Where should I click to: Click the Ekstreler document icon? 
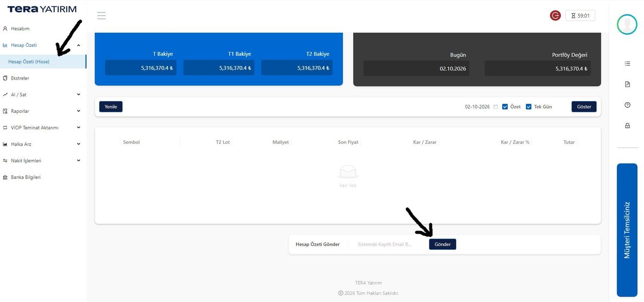(x=5, y=78)
